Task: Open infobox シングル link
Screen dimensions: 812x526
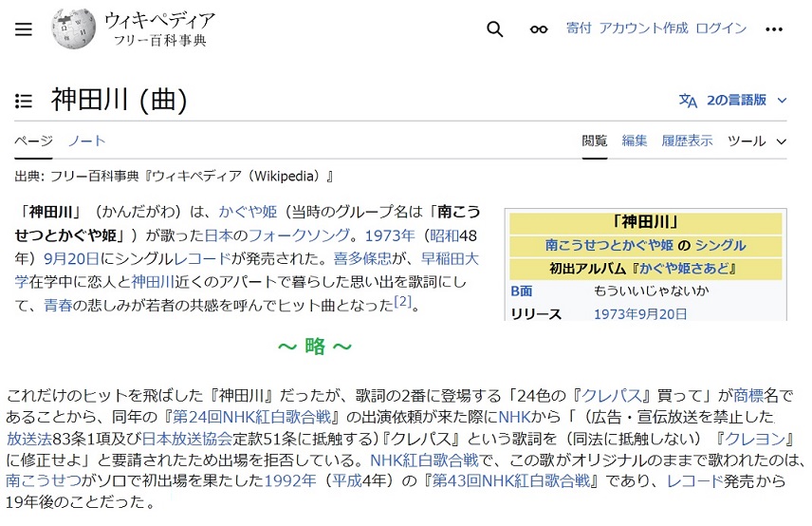Action: coord(720,245)
